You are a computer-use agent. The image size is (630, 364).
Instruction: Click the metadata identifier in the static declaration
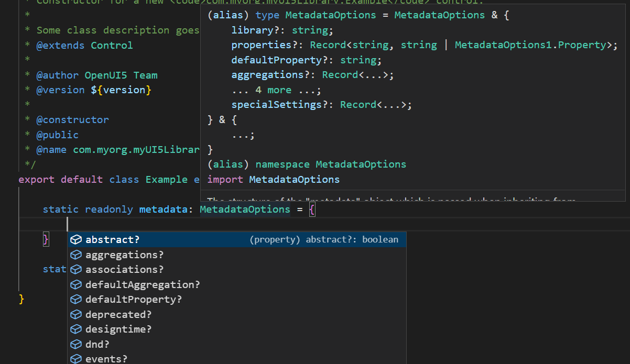click(x=163, y=209)
